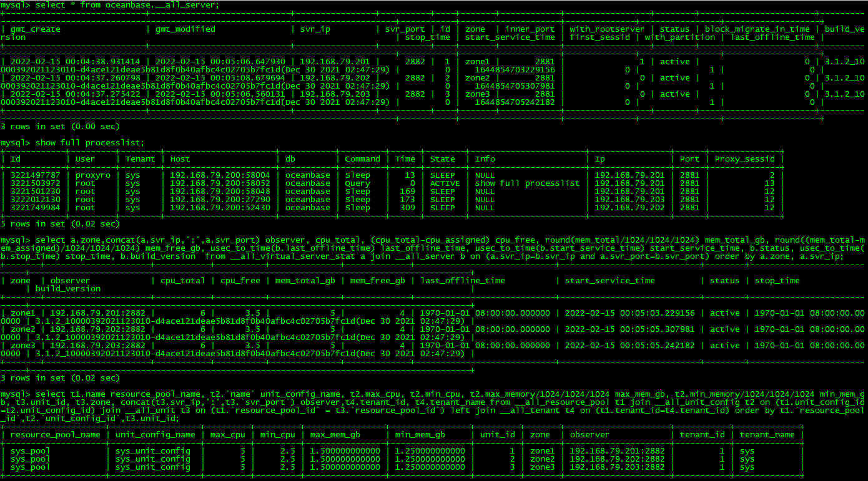Click the build_version header in the third table
Screen dimensions: 868x481
point(68,289)
